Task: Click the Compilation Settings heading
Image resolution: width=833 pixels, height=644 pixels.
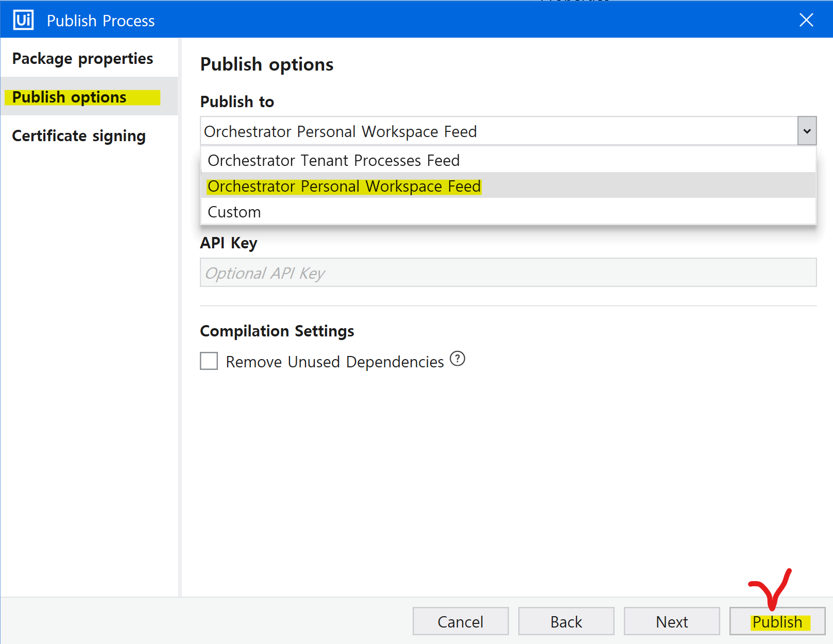Action: pyautogui.click(x=277, y=331)
